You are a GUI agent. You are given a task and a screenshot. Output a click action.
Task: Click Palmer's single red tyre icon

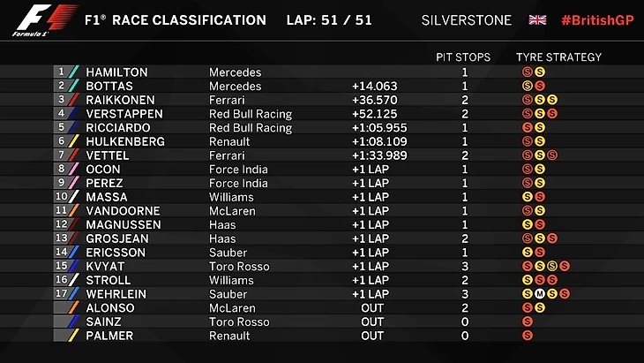pos(528,336)
